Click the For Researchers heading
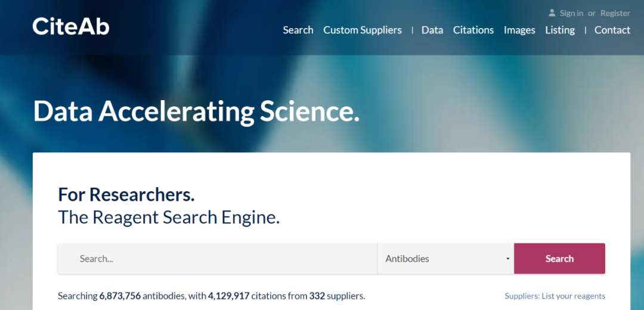 (x=126, y=194)
